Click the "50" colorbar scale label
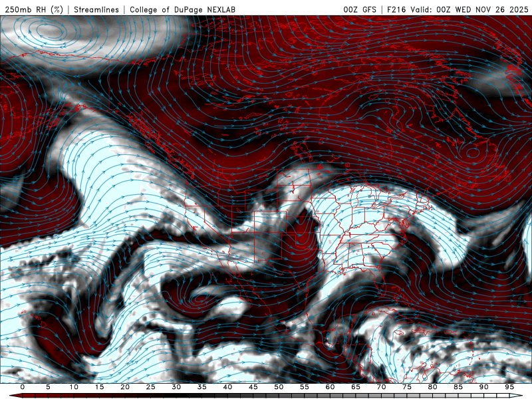Viewport: 532px width, 399px height. [x=279, y=387]
